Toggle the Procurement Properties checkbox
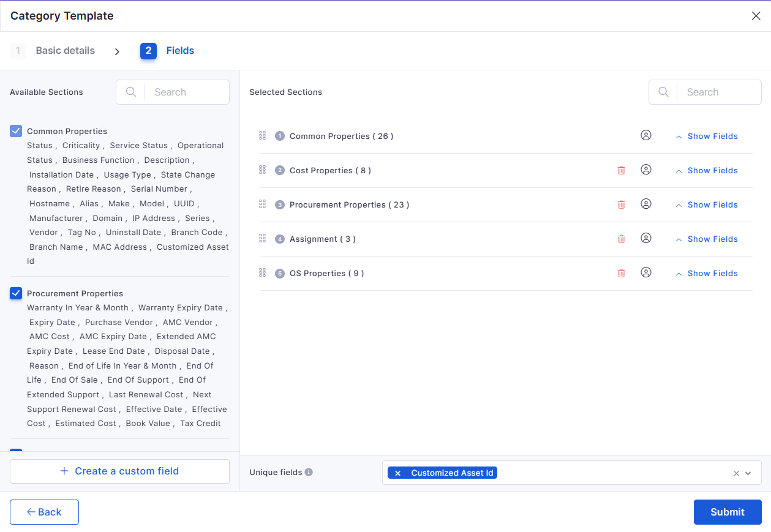 coord(16,293)
